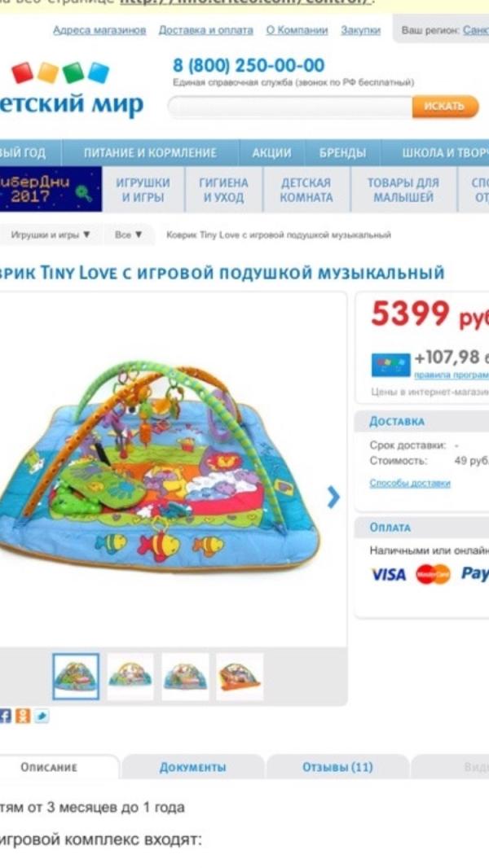The width and height of the screenshot is (489, 868).
Task: Click the Twitter share icon
Action: [x=42, y=716]
